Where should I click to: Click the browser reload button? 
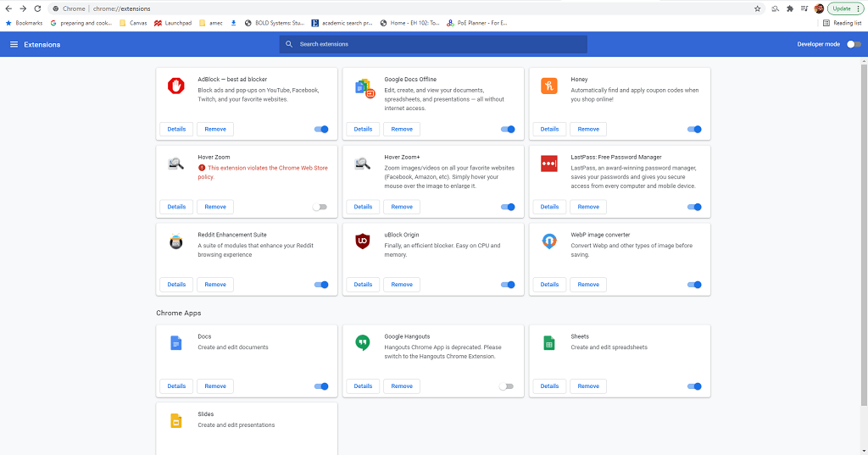(x=37, y=8)
